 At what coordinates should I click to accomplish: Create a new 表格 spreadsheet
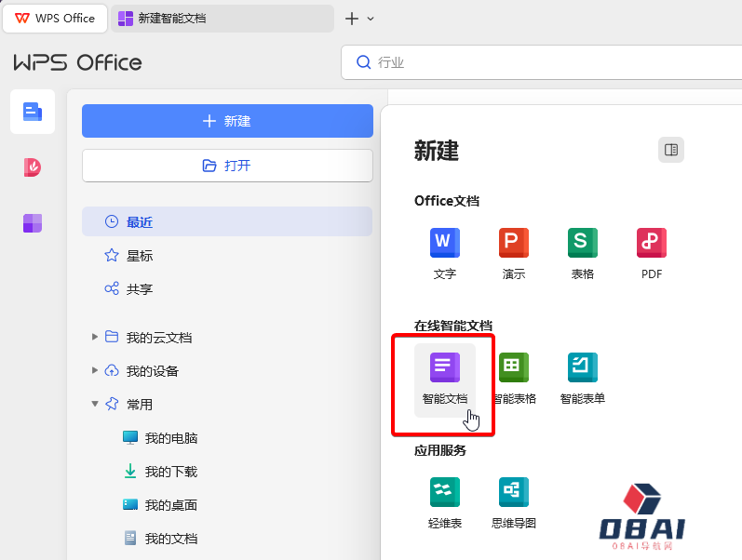click(x=582, y=252)
